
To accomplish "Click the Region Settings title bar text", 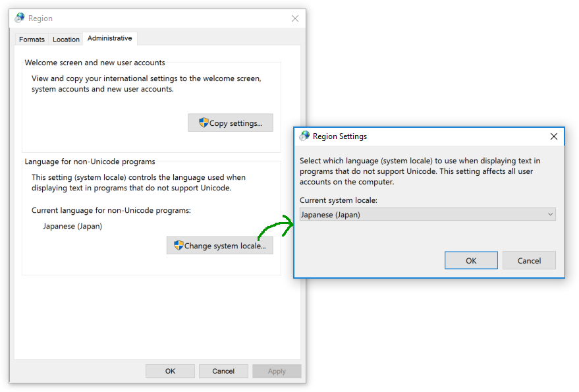I will (x=340, y=136).
